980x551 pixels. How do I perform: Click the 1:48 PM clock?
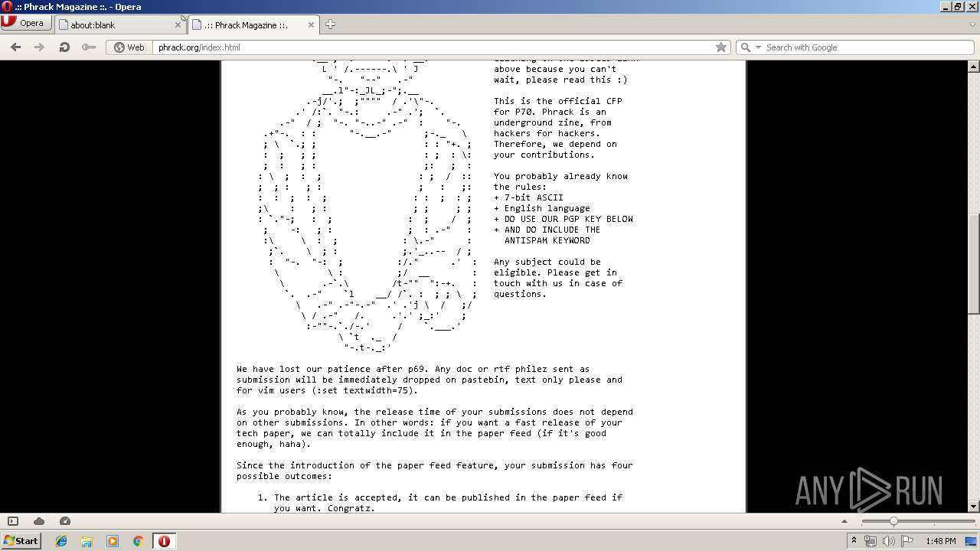pos(940,541)
